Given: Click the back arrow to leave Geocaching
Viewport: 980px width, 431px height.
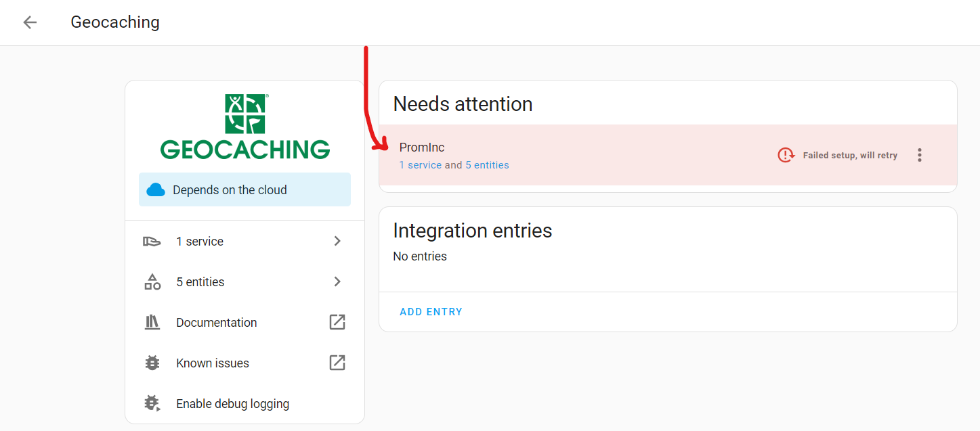Looking at the screenshot, I should coord(30,22).
